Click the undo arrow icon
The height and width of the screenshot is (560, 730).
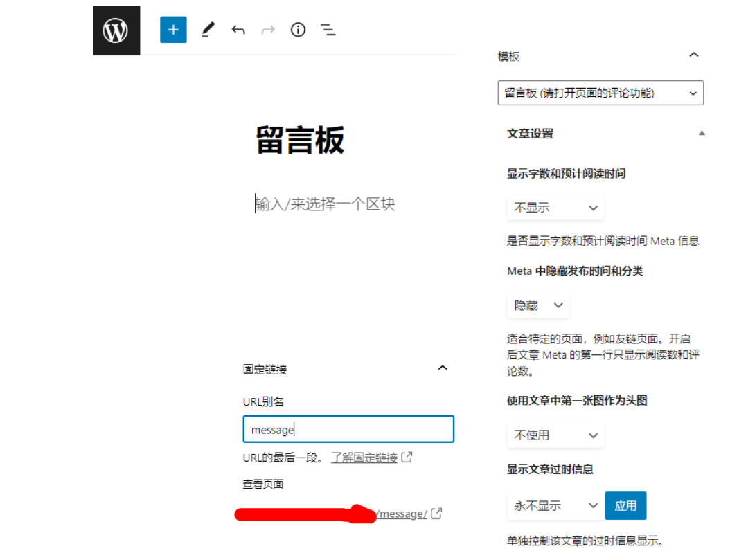(x=238, y=30)
